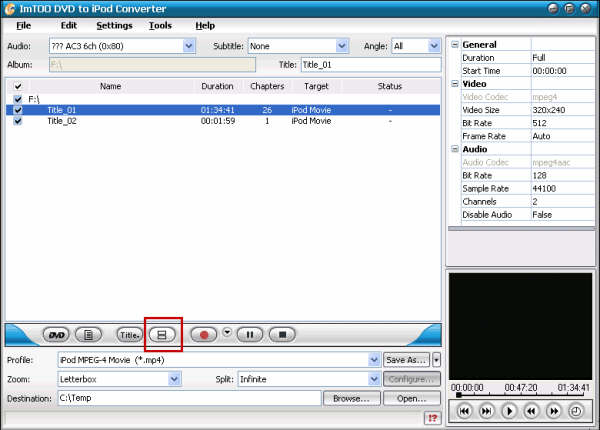The image size is (600, 430).
Task: Open the Edit menu
Action: click(69, 26)
